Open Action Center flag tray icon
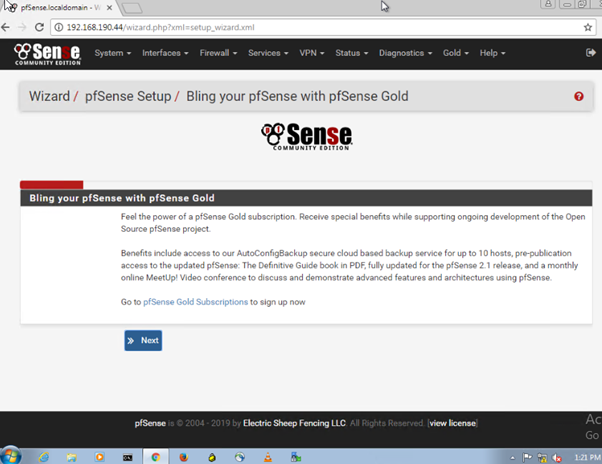This screenshot has height=464, width=602. (x=527, y=457)
